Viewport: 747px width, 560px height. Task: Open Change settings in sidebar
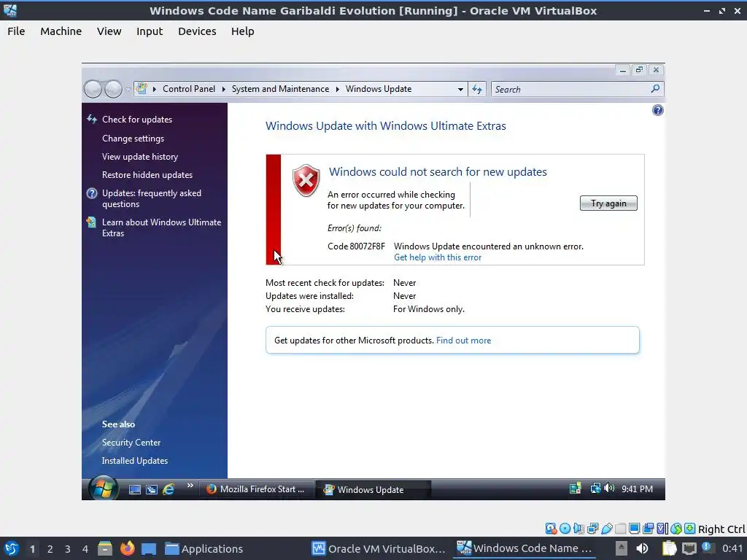point(133,139)
